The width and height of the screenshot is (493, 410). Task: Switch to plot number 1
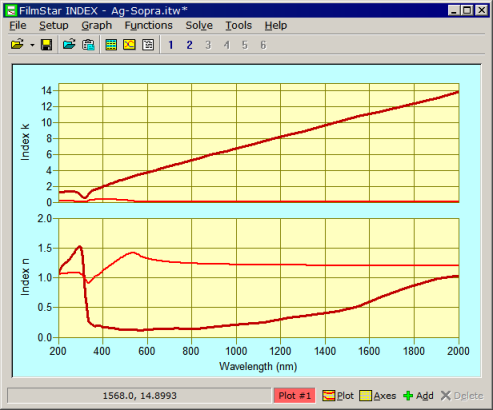coord(171,45)
